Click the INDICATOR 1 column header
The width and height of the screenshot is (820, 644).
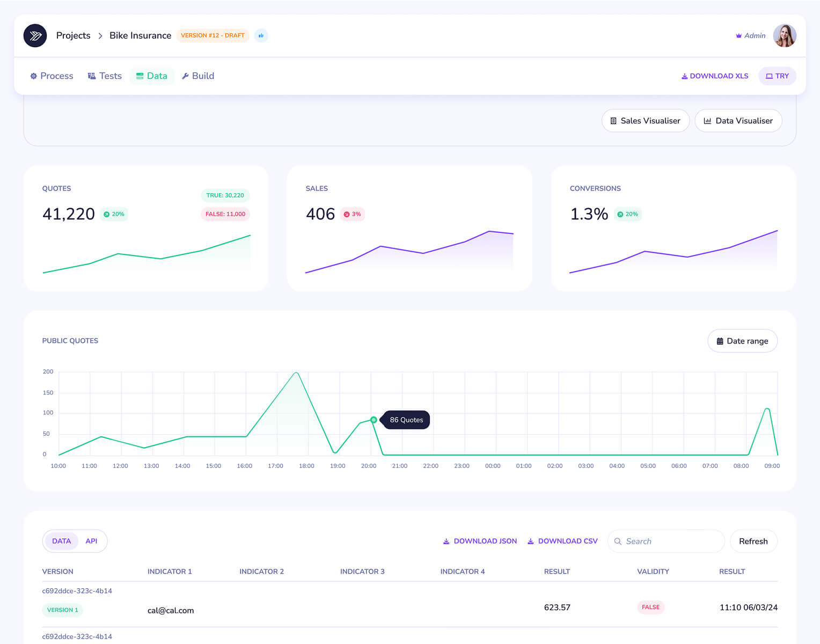click(170, 572)
